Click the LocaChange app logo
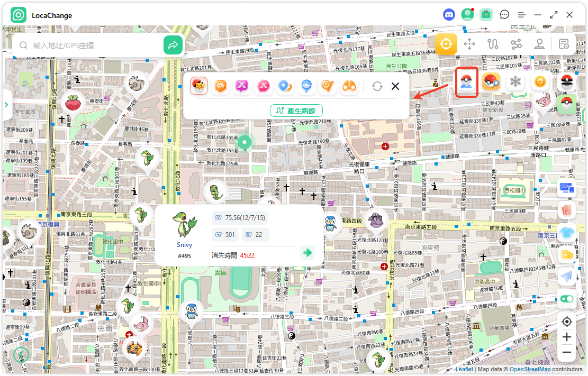Screen dimensions: 588x376 [x=19, y=15]
